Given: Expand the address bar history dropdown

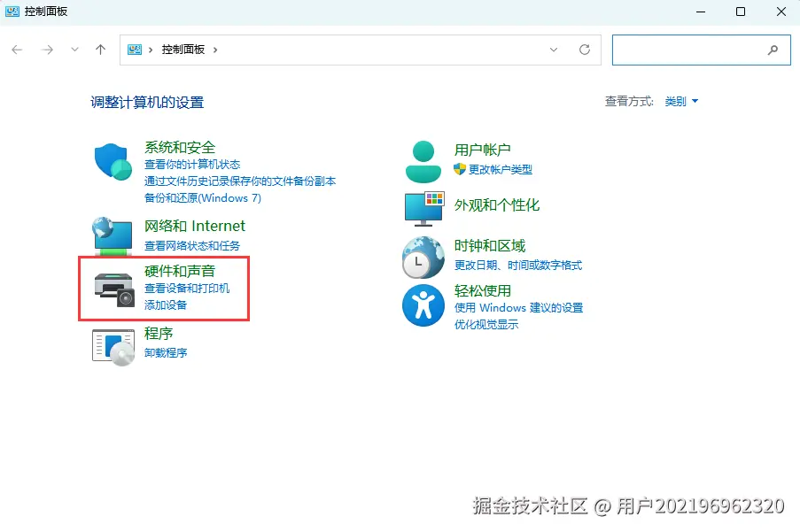Looking at the screenshot, I should (554, 50).
